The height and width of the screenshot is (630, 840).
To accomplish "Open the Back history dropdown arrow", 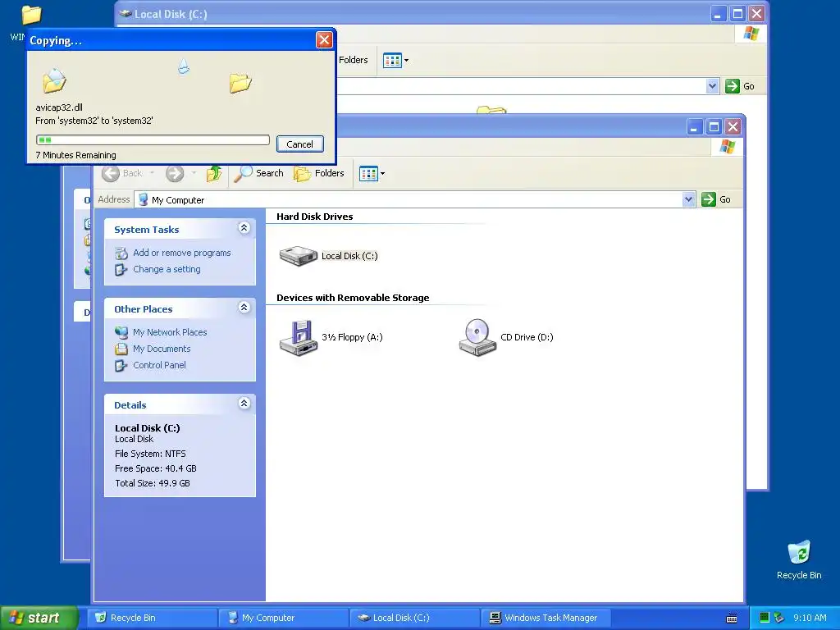I will click(x=152, y=173).
